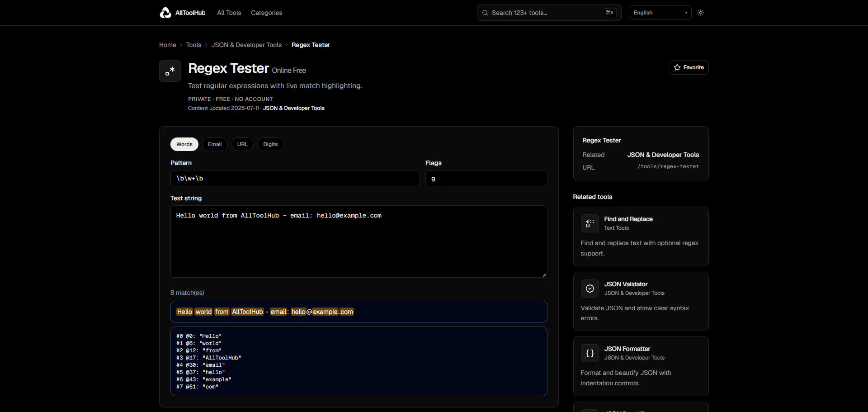Open Categories in the navigation
The width and height of the screenshot is (868, 412).
(x=267, y=13)
